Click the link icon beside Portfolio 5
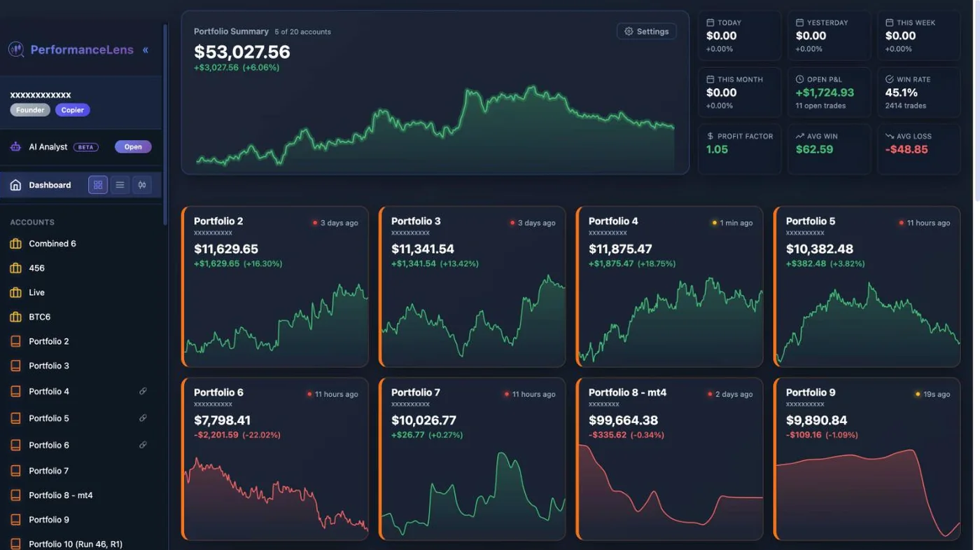 tap(143, 418)
